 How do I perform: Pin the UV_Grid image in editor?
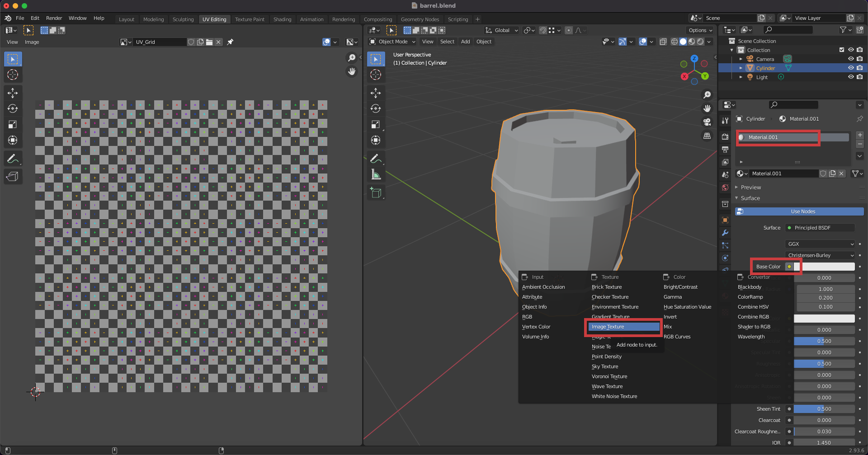click(x=230, y=42)
